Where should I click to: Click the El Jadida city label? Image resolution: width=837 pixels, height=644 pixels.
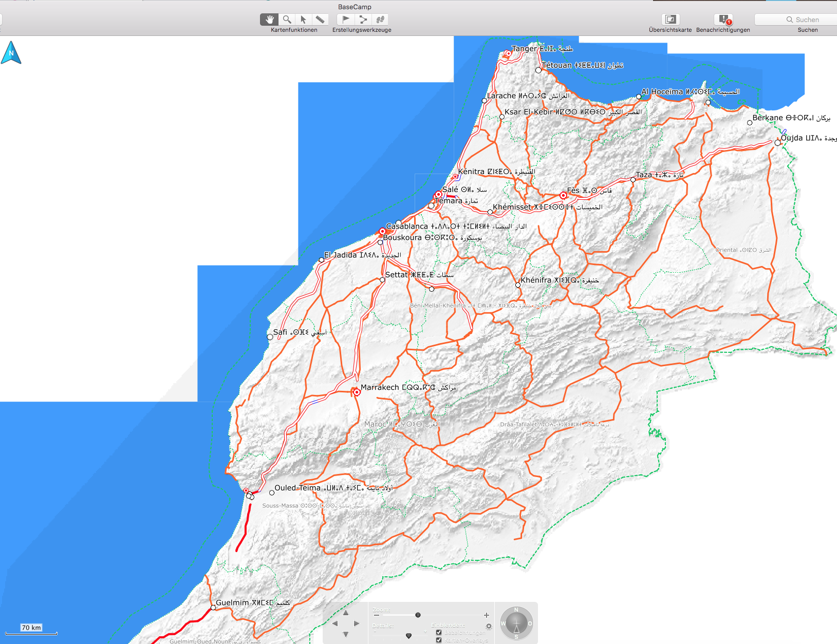pyautogui.click(x=362, y=255)
